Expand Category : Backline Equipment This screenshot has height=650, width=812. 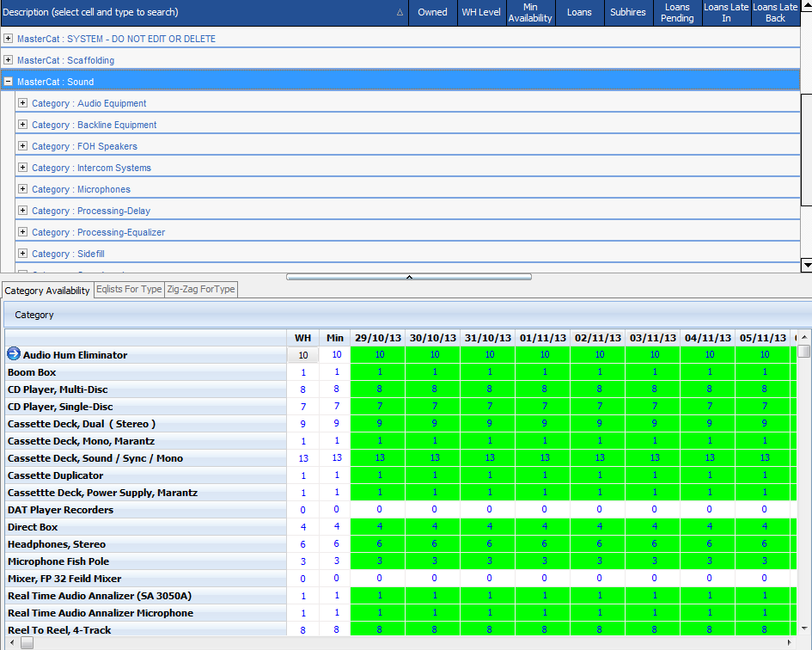coord(22,125)
